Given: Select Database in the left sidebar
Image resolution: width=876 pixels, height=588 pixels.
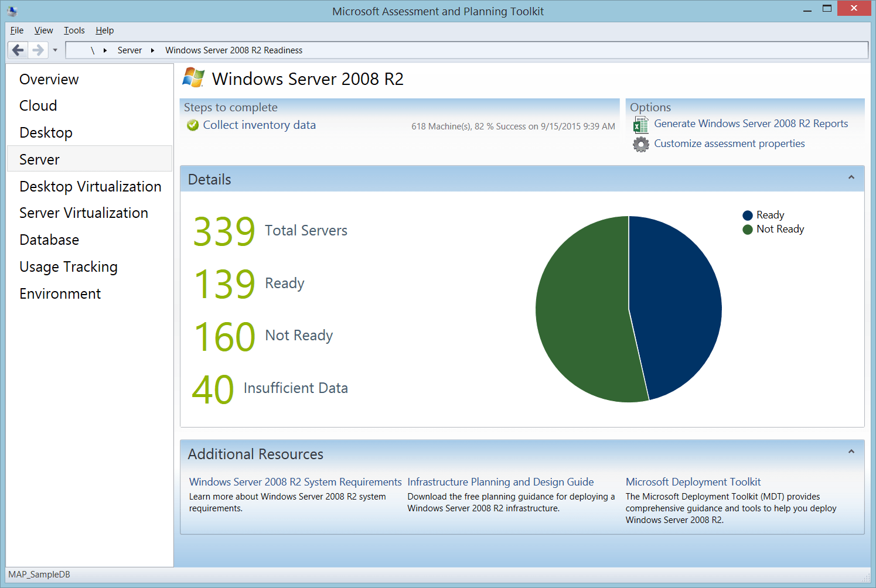Looking at the screenshot, I should (x=49, y=240).
